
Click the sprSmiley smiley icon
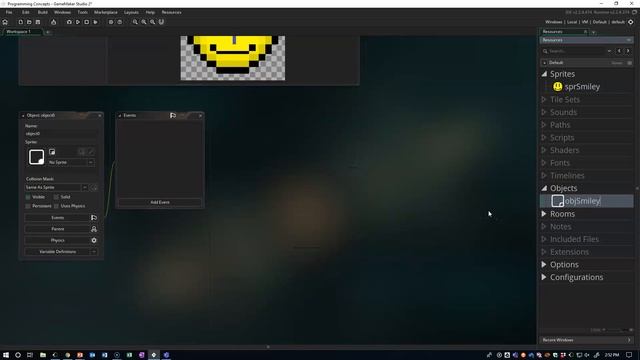pos(558,87)
